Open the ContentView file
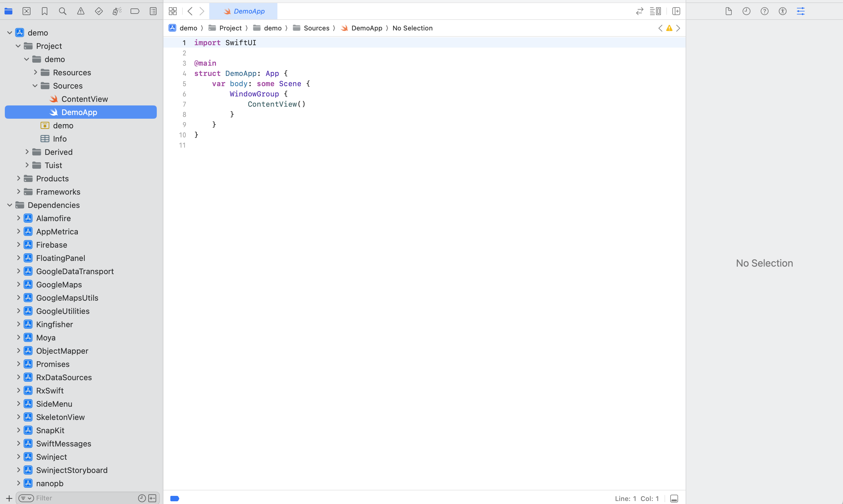Image resolution: width=843 pixels, height=504 pixels. tap(84, 99)
